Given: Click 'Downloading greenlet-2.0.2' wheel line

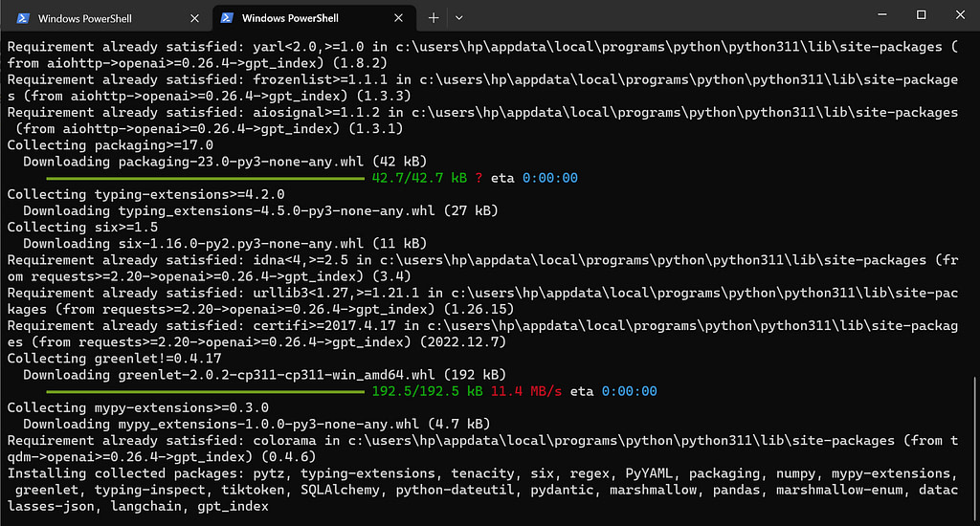Looking at the screenshot, I should pyautogui.click(x=264, y=374).
